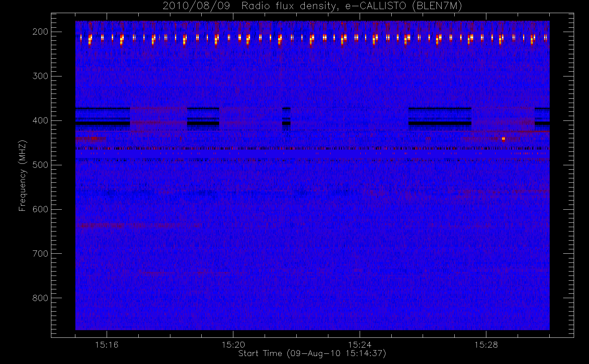
Task: Click the "Frequency (MHz)" y-axis label
Action: tap(22, 175)
